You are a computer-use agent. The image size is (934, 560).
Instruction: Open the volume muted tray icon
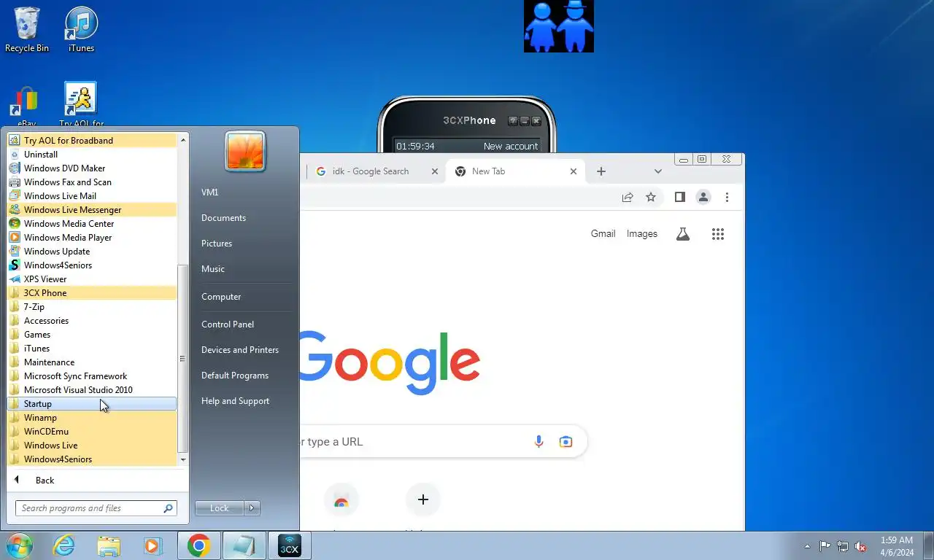click(x=861, y=546)
